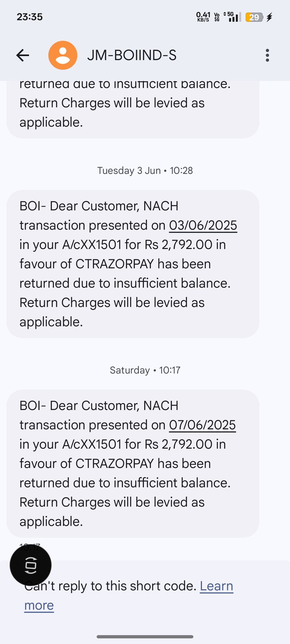Tap the status bar clock 23:35
Image resolution: width=290 pixels, height=644 pixels.
point(30,17)
